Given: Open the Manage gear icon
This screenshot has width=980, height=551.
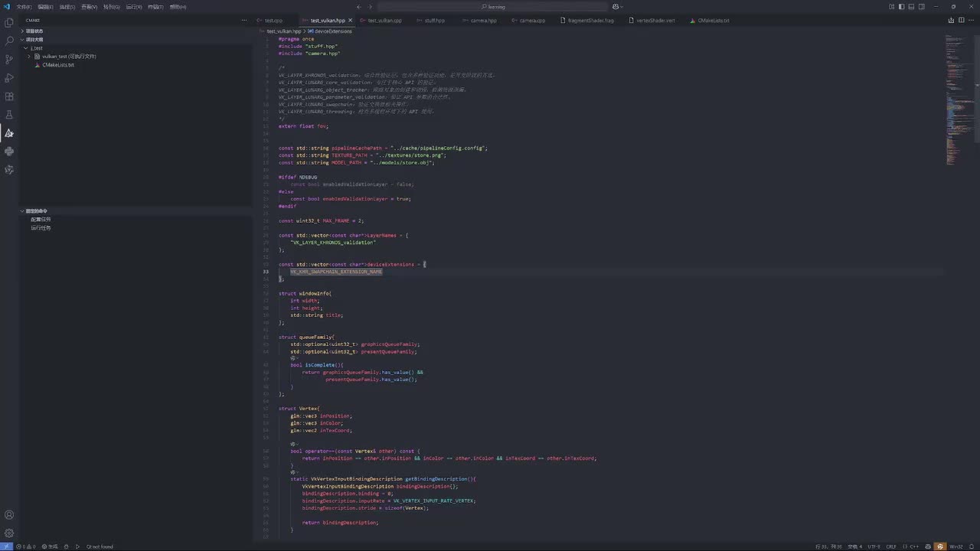Looking at the screenshot, I should tap(9, 533).
